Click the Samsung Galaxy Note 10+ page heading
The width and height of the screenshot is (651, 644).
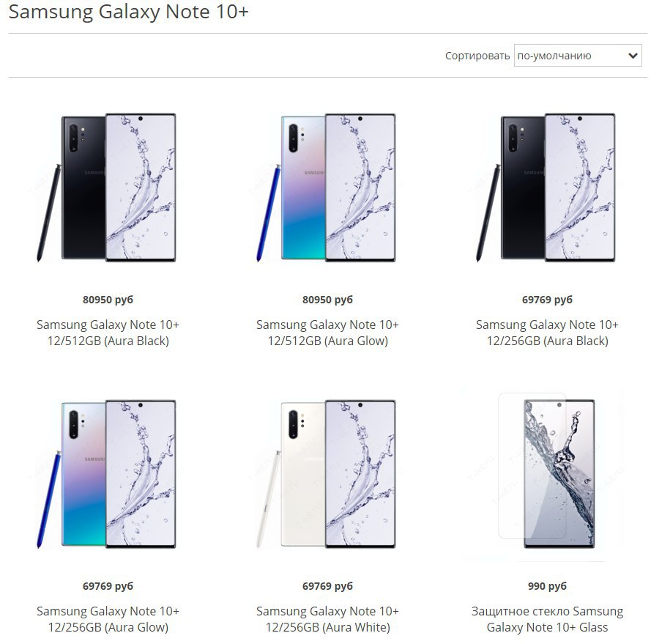tap(129, 11)
